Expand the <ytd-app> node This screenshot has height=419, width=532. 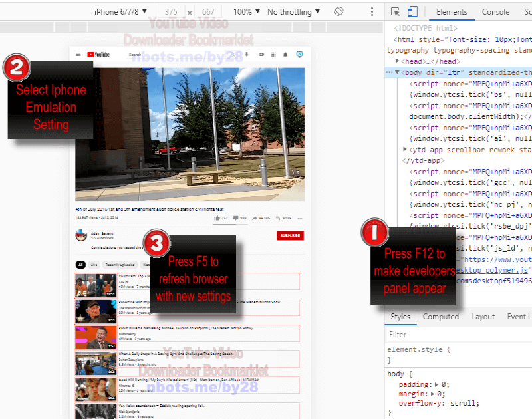click(x=404, y=149)
